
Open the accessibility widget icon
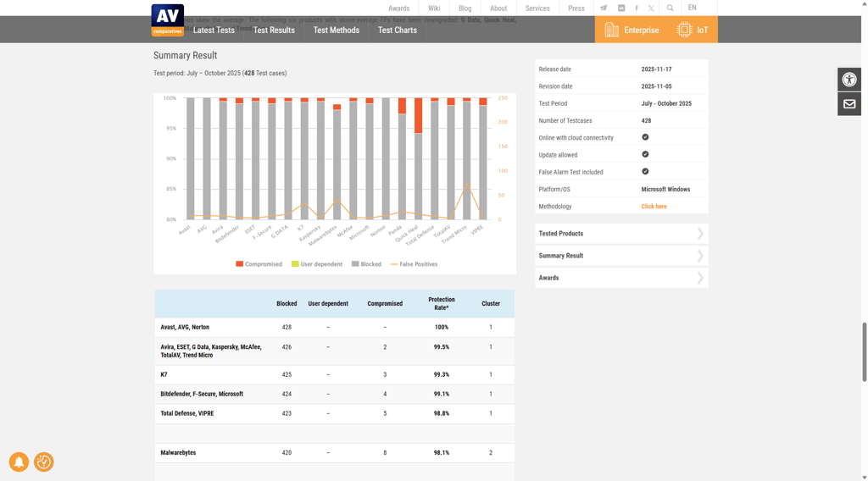[849, 80]
